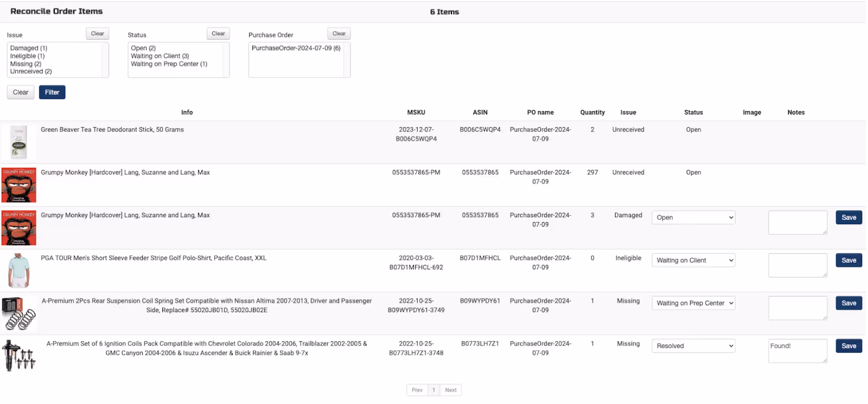Select Waiting on Client (3) status option
The image size is (868, 404).
click(160, 56)
